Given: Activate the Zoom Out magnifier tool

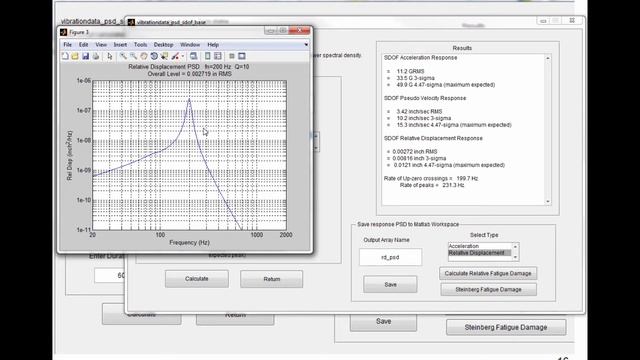Looking at the screenshot, I should pos(133,56).
